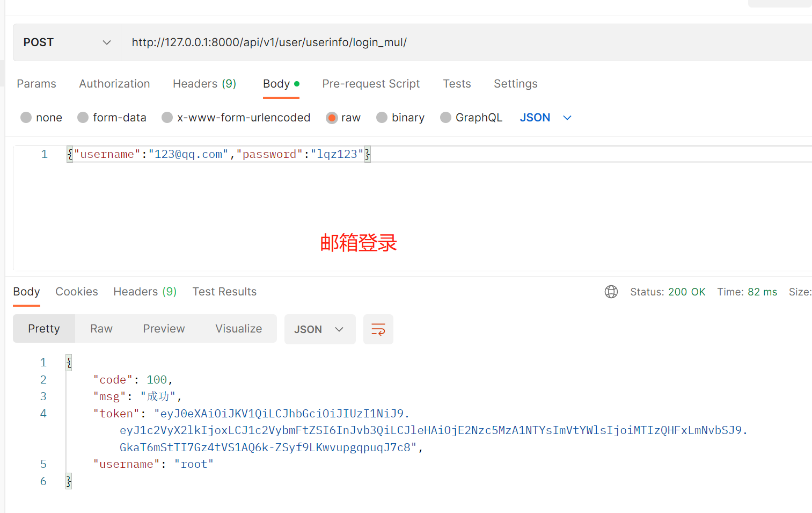Image resolution: width=812 pixels, height=513 pixels.
Task: Collapse the response JSON root brace
Action: [x=69, y=363]
